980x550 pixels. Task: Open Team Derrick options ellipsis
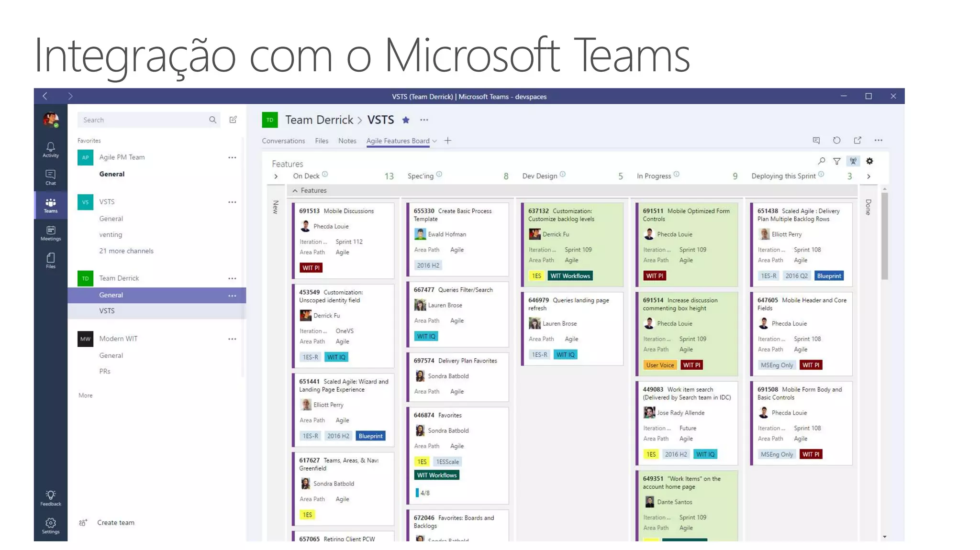[x=232, y=278]
